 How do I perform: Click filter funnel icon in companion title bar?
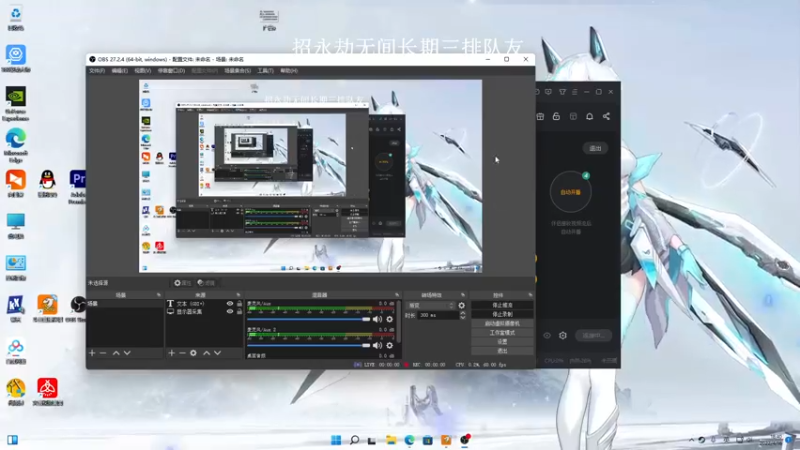562,92
